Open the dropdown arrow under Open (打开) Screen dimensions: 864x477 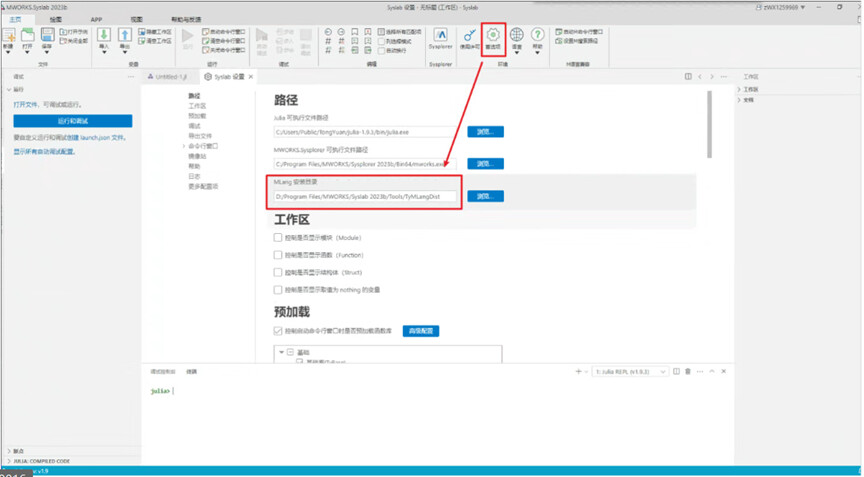[x=28, y=52]
